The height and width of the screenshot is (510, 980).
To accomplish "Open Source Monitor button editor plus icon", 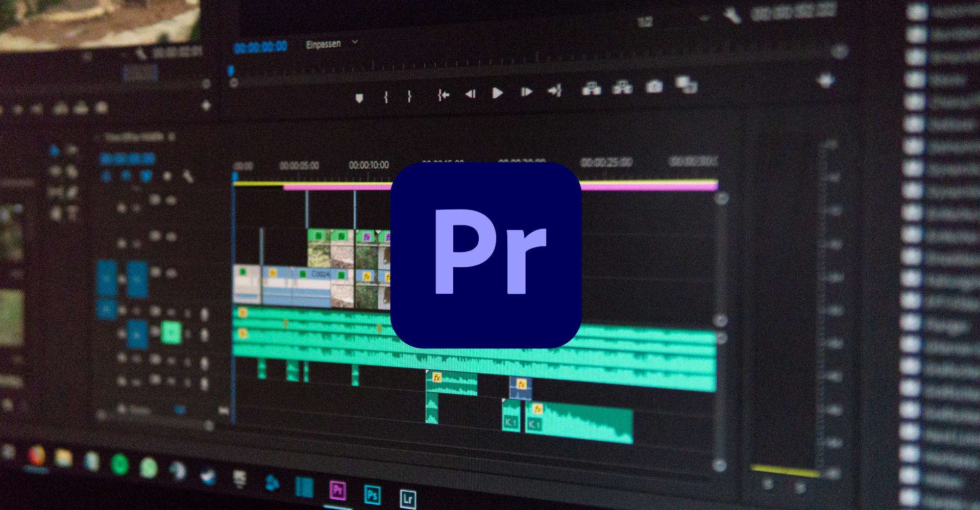I will 206,106.
